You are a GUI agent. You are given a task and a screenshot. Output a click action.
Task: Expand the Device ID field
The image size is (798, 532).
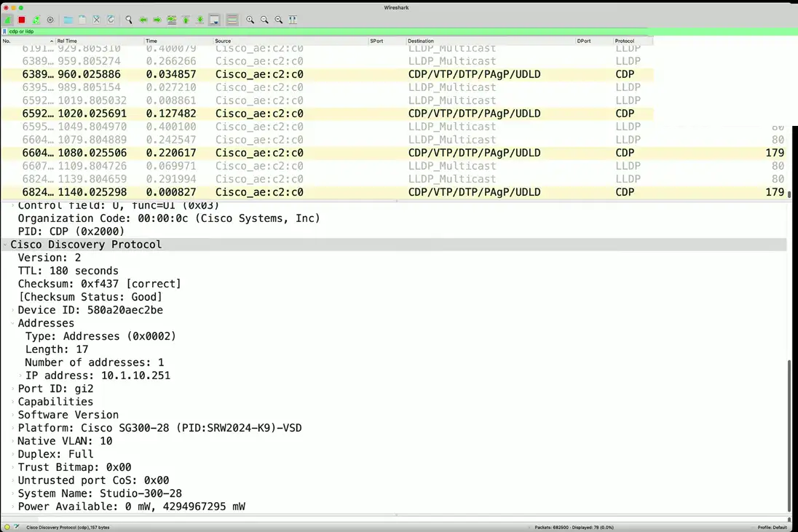[13, 310]
